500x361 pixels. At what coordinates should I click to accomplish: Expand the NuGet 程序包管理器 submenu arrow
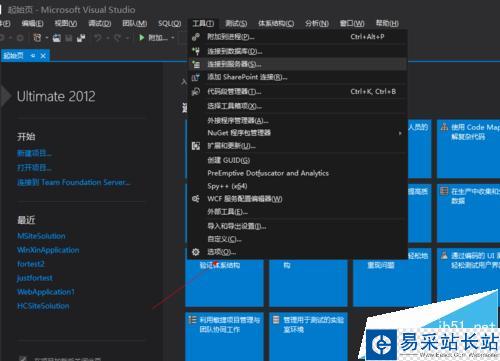(400, 133)
